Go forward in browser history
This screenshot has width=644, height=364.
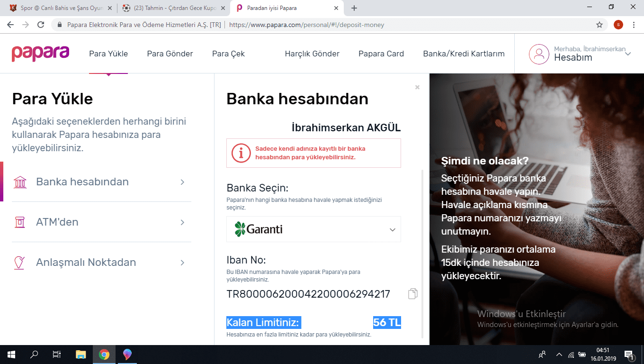click(x=26, y=25)
